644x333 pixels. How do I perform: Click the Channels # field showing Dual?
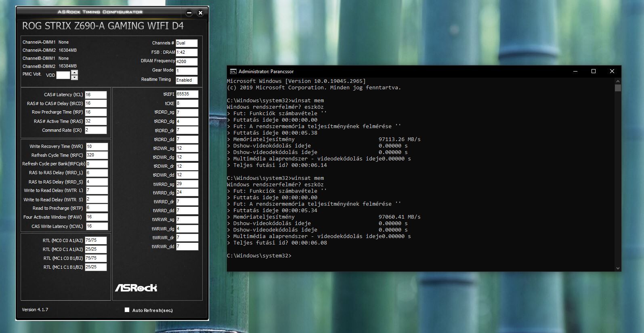click(187, 43)
